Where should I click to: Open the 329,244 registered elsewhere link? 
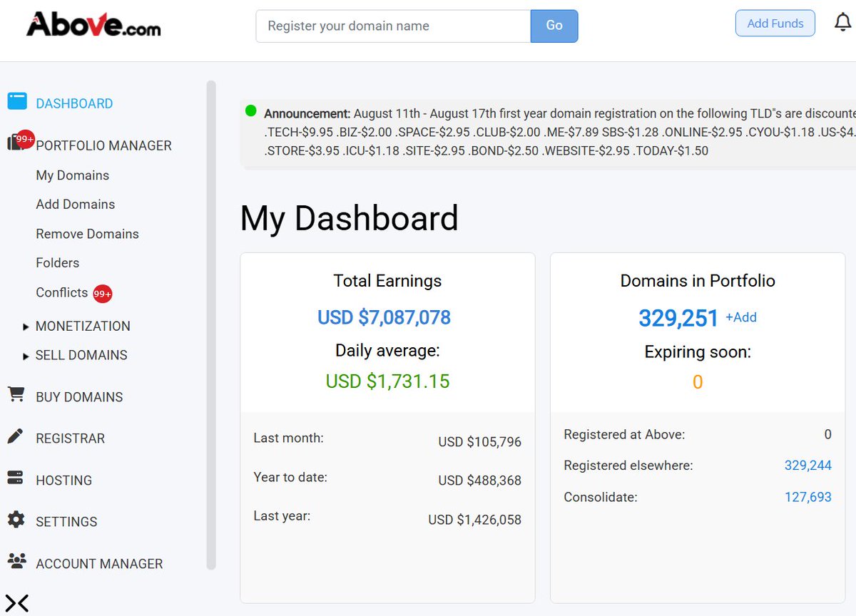point(808,466)
